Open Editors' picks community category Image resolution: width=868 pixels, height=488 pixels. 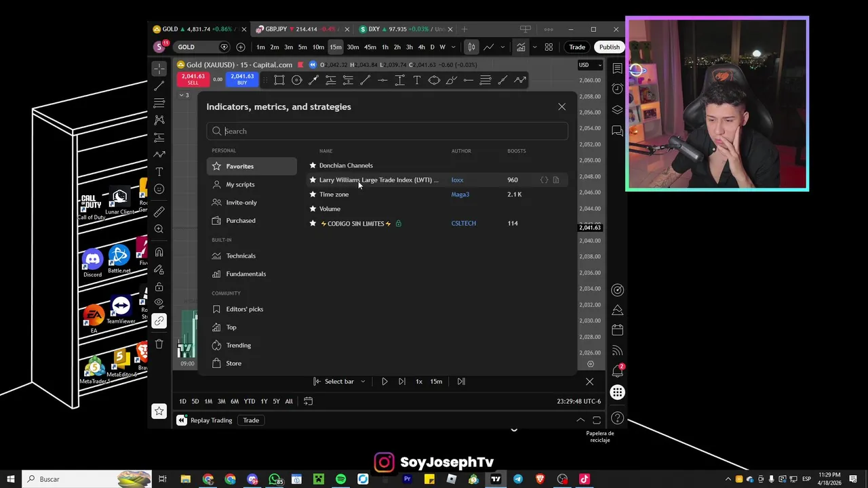tap(252, 309)
